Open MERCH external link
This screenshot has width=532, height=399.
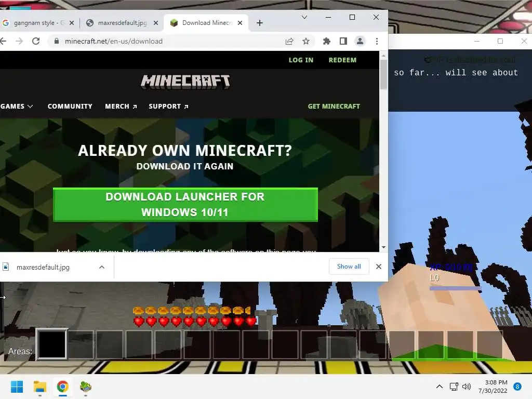[121, 106]
